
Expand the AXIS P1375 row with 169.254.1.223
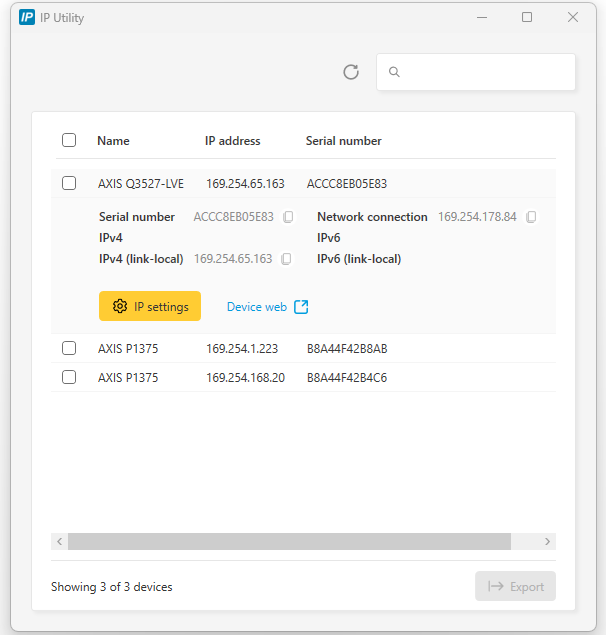303,348
